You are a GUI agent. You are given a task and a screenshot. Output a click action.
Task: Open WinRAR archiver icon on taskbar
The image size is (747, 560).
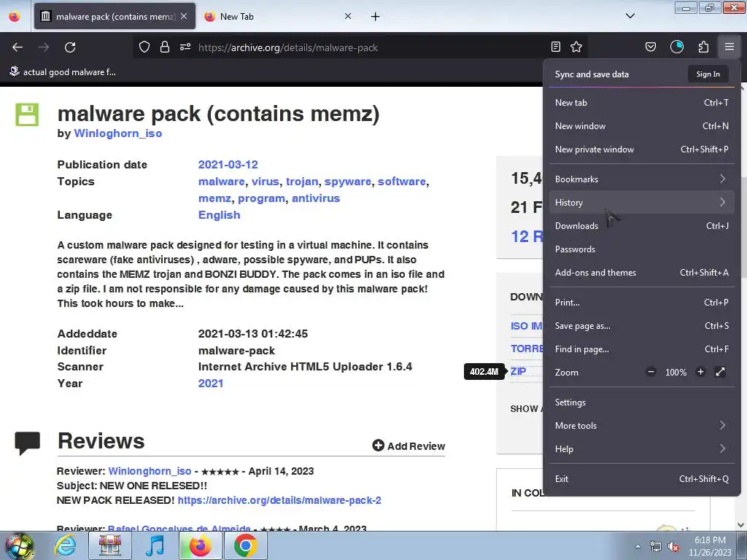(110, 545)
